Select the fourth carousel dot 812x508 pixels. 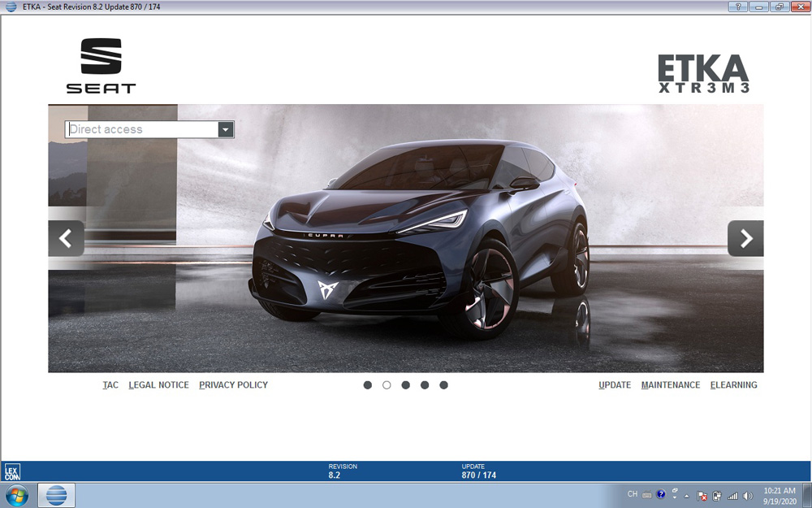tap(425, 385)
